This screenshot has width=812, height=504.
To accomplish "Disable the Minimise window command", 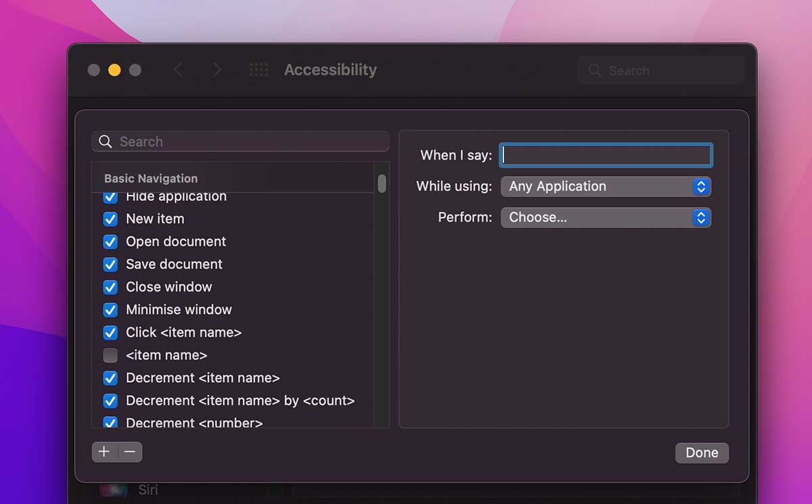I will (110, 310).
